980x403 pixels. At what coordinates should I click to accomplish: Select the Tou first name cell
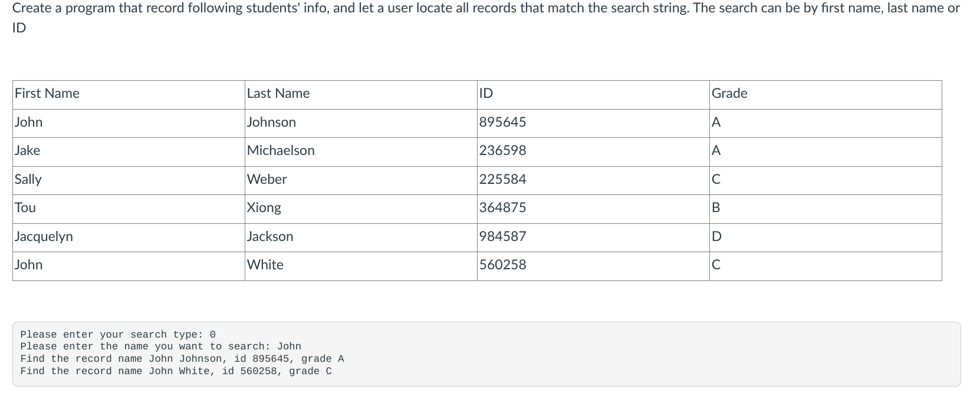tap(25, 208)
